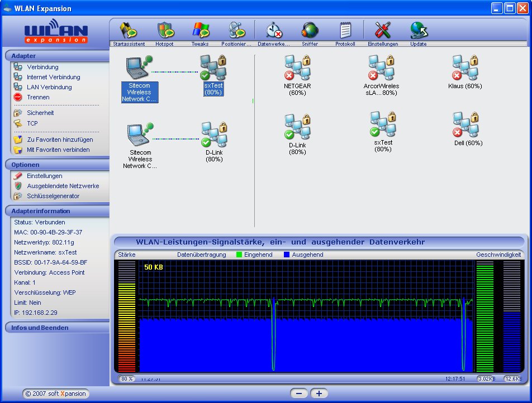Open the Tweaks tool
This screenshot has height=403, width=532.
[x=201, y=30]
